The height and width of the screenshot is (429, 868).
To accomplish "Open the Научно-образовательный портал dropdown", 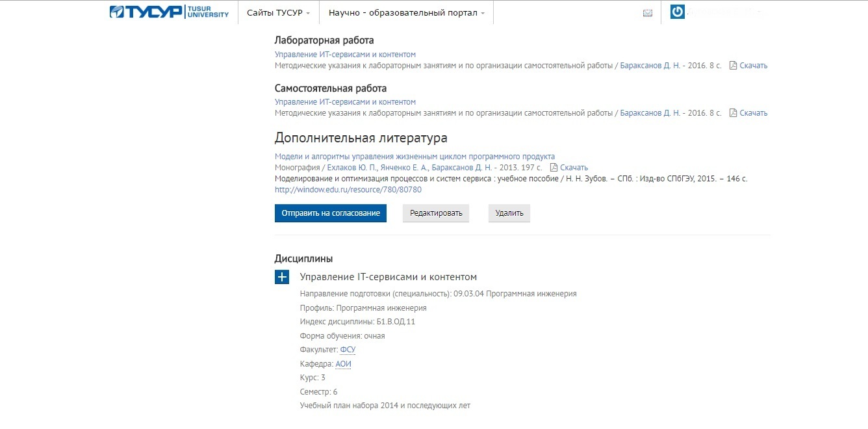I will click(x=407, y=13).
